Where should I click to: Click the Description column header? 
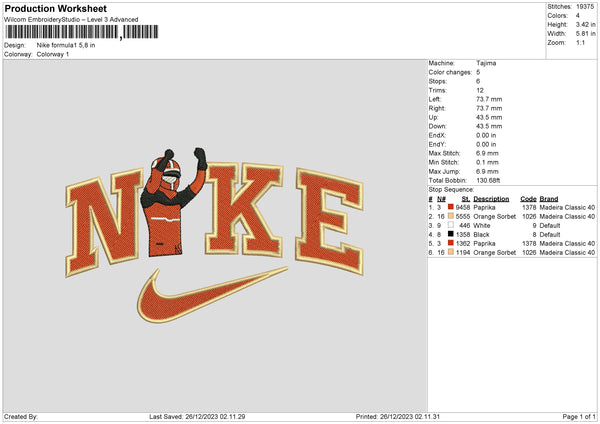tap(491, 199)
